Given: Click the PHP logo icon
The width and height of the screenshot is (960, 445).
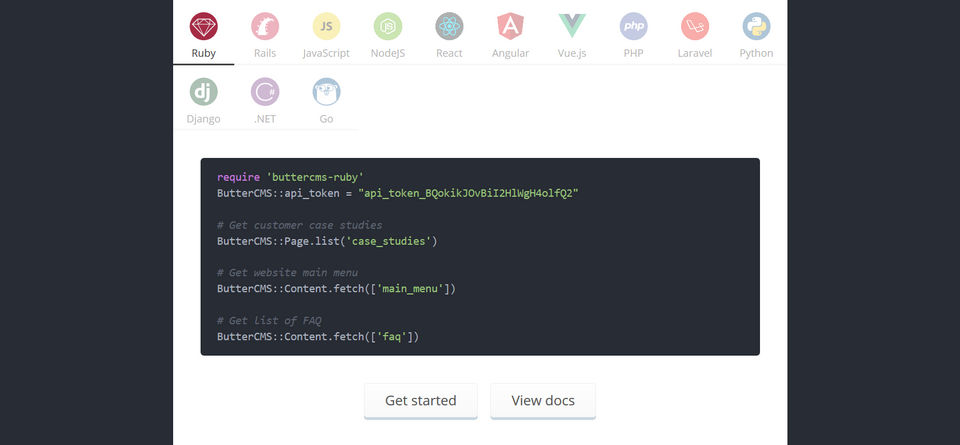Looking at the screenshot, I should click(634, 26).
